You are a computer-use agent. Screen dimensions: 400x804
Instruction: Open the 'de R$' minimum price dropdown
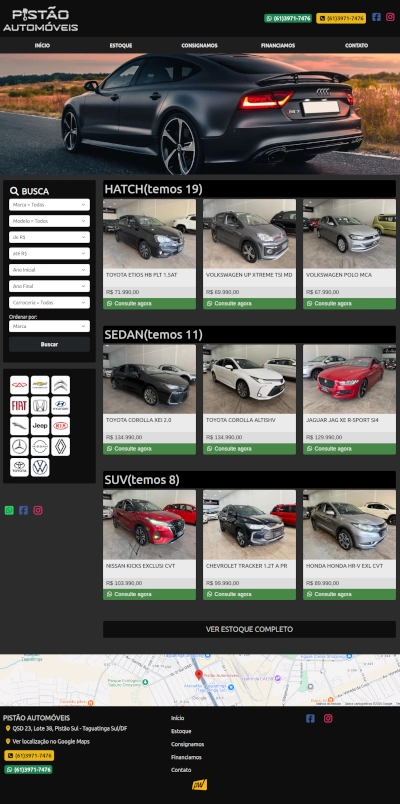click(49, 237)
